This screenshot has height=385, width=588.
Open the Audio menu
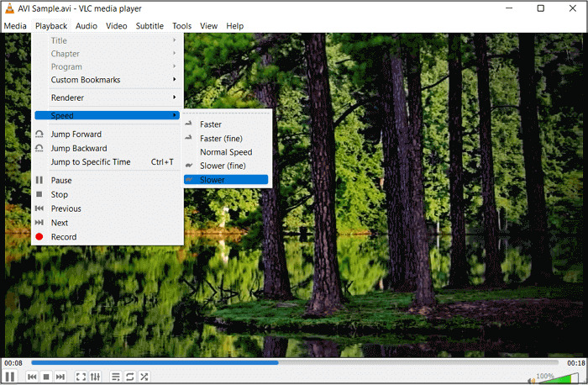tap(87, 26)
